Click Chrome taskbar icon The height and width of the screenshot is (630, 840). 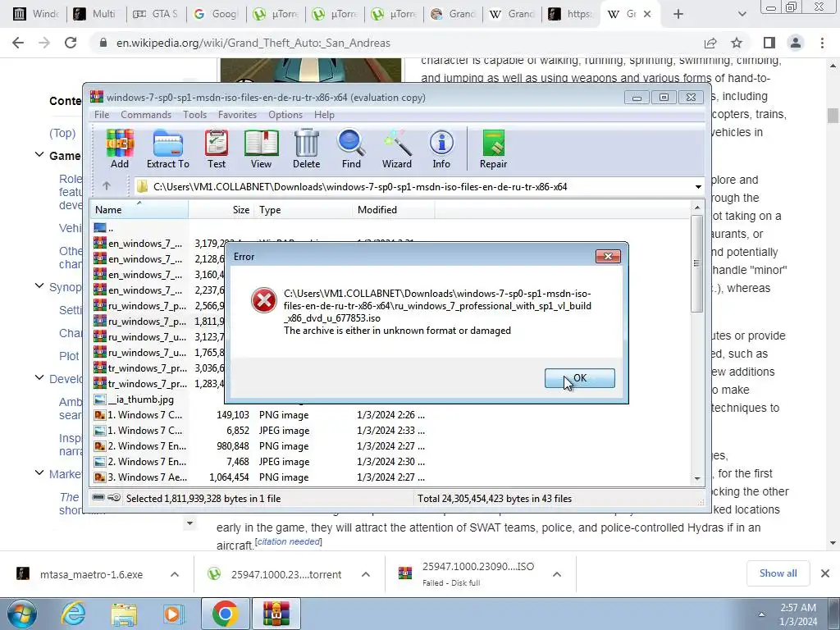225,614
